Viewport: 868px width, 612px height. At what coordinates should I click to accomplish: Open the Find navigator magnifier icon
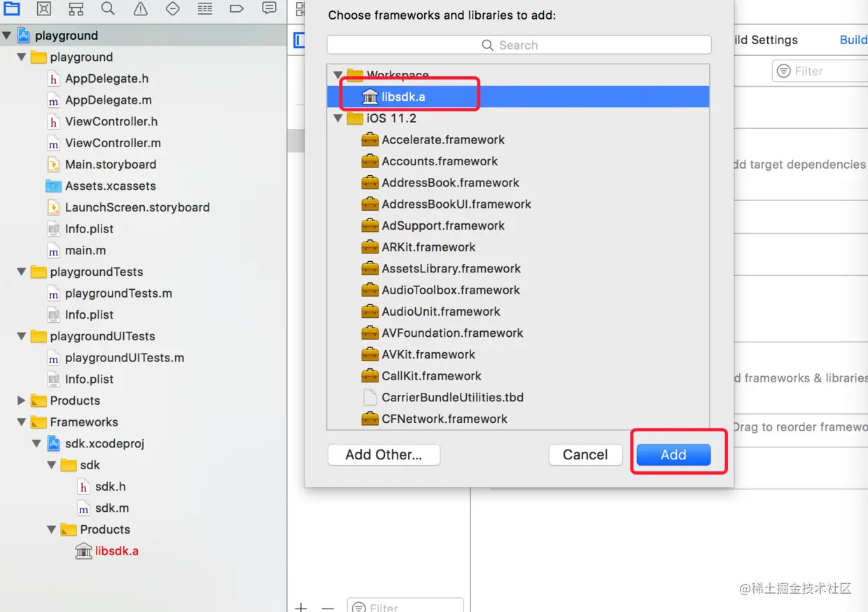click(108, 8)
